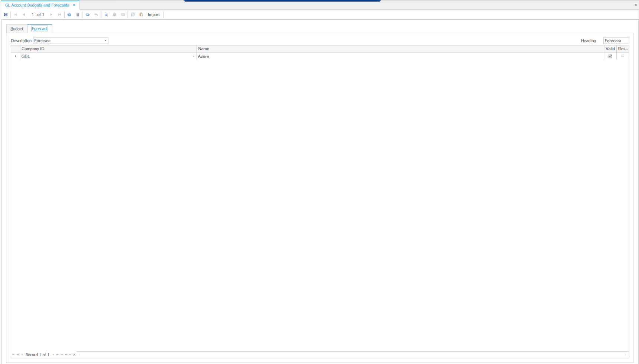Screen dimensions: 639x364
Task: Click the print preview document icon
Action: point(106,15)
